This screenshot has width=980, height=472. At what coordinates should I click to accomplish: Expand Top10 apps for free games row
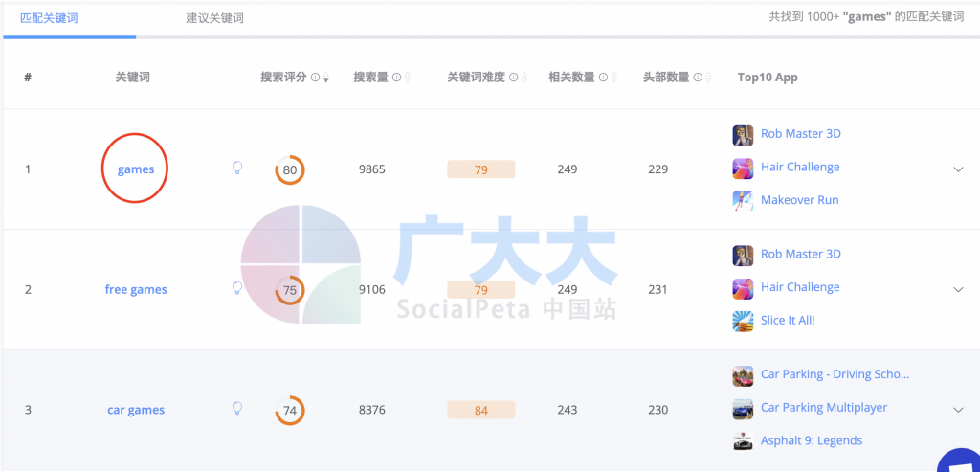point(958,289)
